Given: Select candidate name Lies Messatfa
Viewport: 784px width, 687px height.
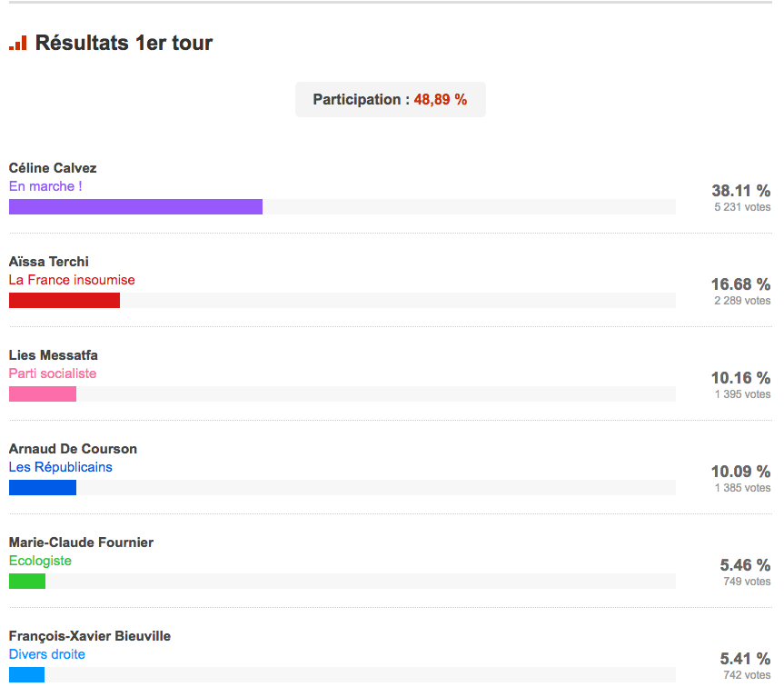Looking at the screenshot, I should [53, 355].
